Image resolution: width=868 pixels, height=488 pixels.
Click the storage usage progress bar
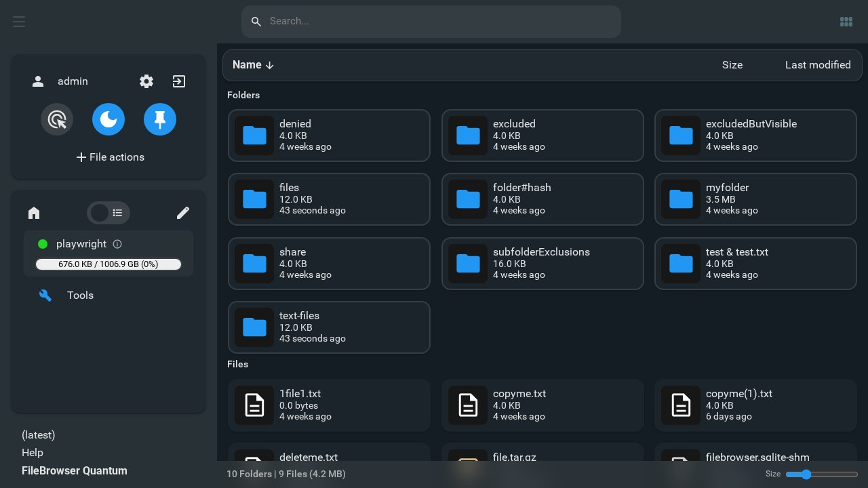tap(108, 264)
